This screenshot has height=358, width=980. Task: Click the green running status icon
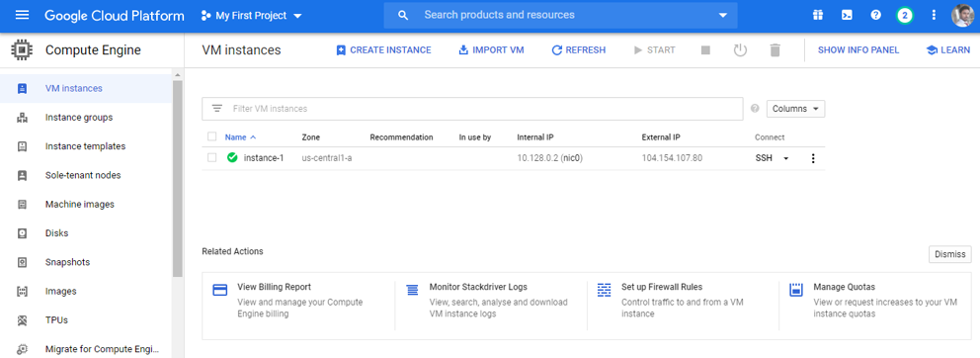click(x=232, y=157)
